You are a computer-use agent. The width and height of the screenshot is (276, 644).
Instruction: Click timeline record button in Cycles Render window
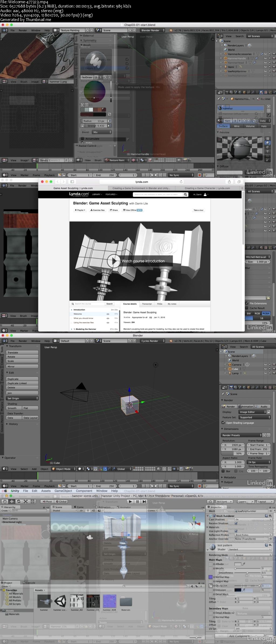point(199,486)
